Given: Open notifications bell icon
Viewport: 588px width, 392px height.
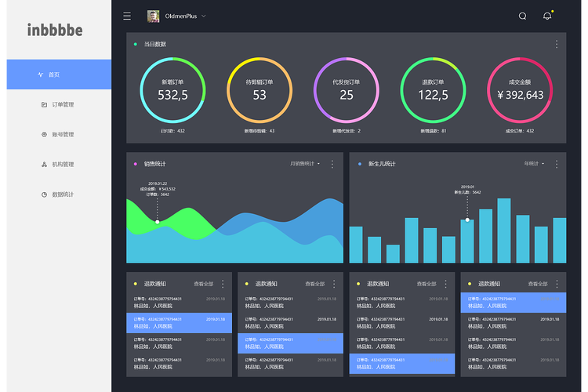Looking at the screenshot, I should (547, 16).
